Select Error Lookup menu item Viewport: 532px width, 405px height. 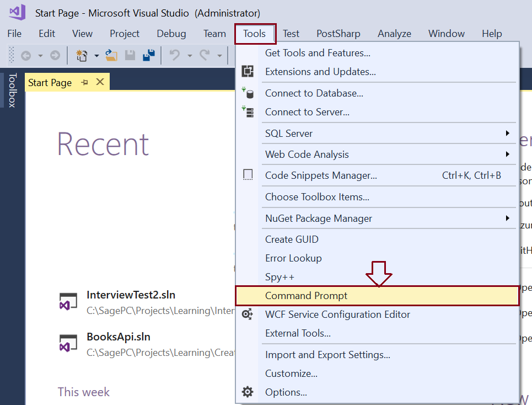tap(377, 258)
